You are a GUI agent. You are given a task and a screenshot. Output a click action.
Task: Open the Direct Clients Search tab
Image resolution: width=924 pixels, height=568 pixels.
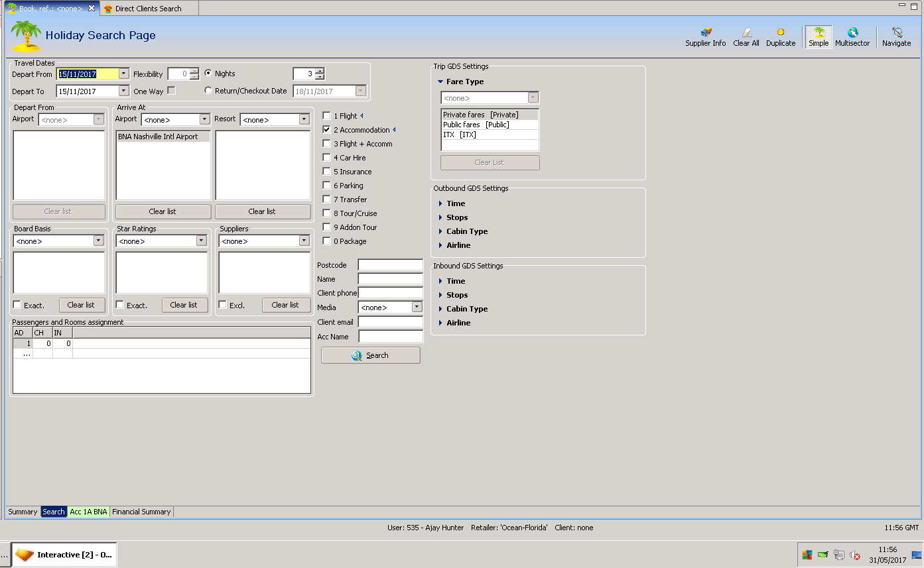coord(147,9)
